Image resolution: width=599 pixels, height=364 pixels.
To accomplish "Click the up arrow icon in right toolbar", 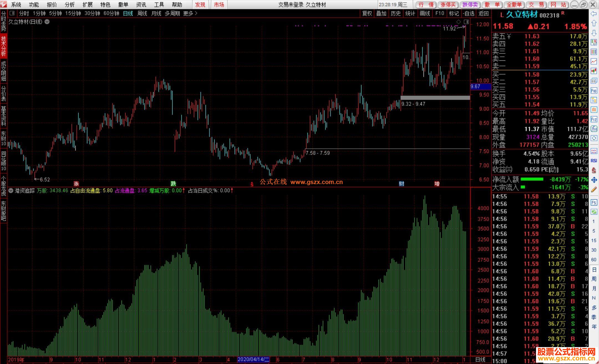I will 594,23.
